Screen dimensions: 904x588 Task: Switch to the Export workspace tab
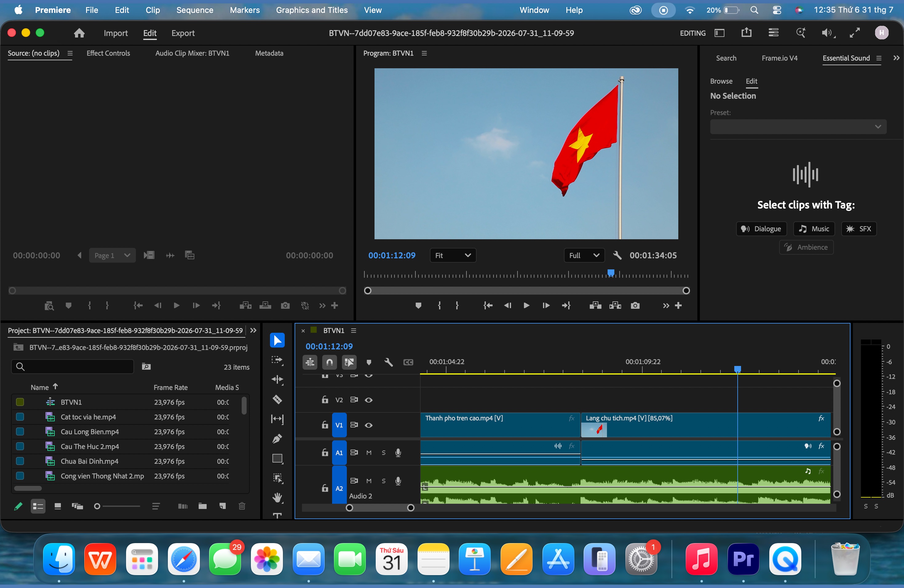point(183,33)
